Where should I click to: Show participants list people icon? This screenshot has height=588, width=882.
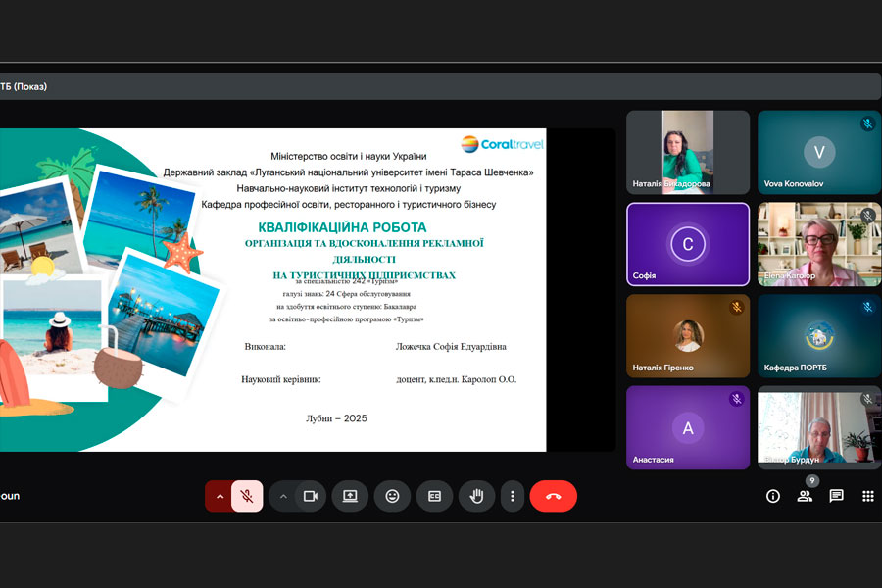tap(805, 496)
